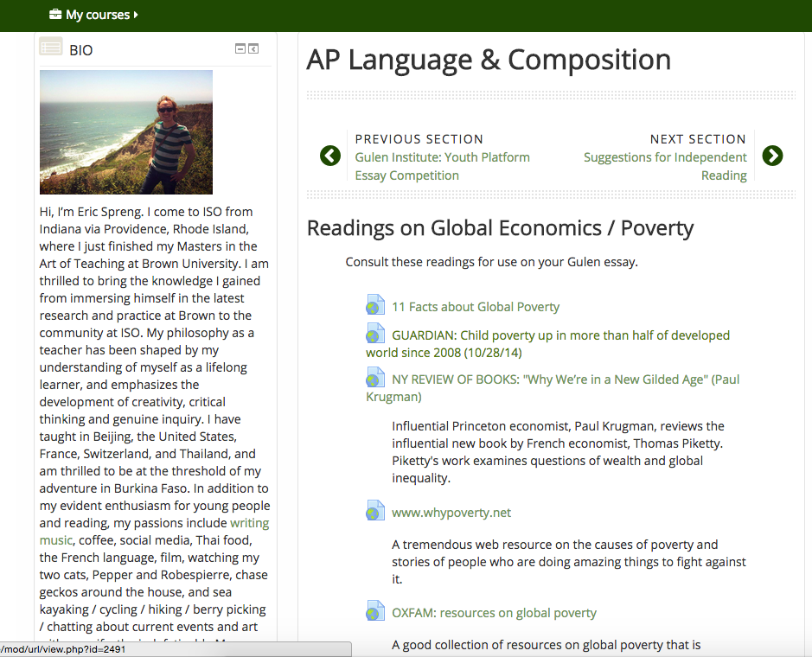Click the URL icon beside NY REVIEW OF BOOKS

(x=375, y=377)
